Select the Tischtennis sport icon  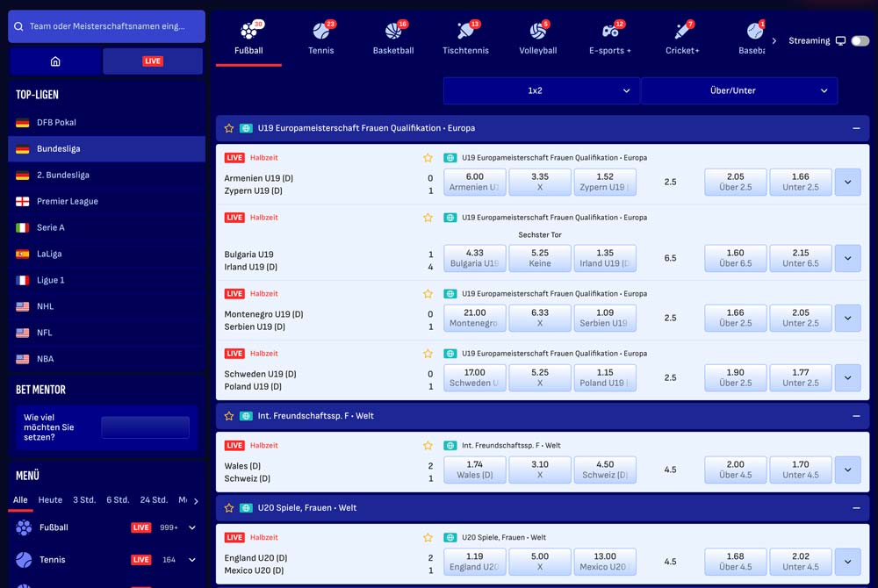465,32
